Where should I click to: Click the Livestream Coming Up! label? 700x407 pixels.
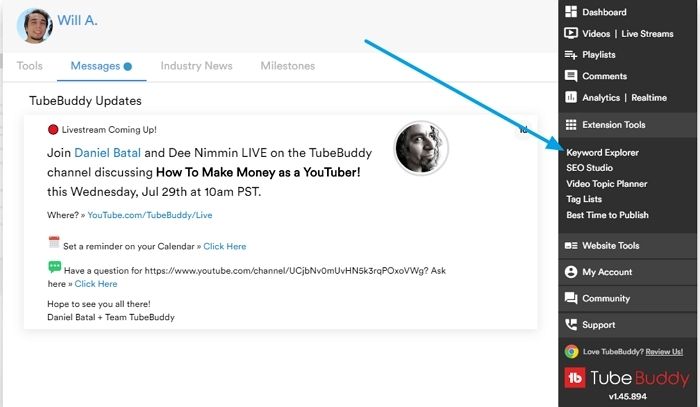point(109,130)
